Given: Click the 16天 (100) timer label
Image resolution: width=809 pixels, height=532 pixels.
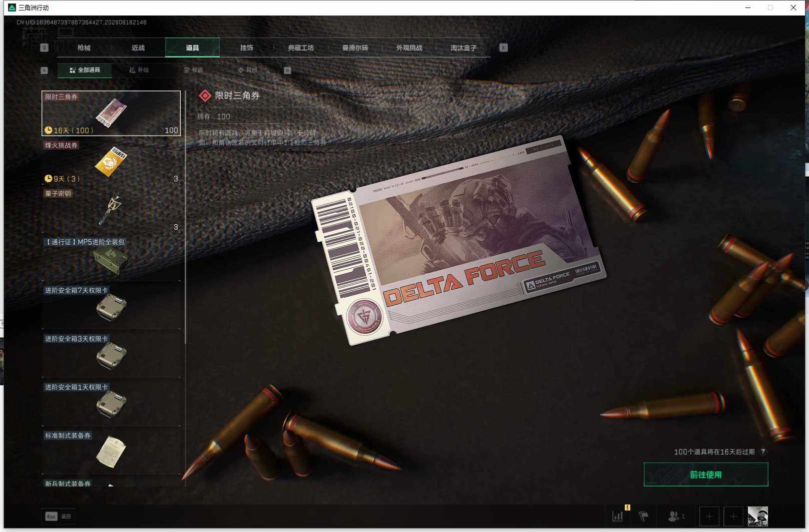Looking at the screenshot, I should point(69,130).
